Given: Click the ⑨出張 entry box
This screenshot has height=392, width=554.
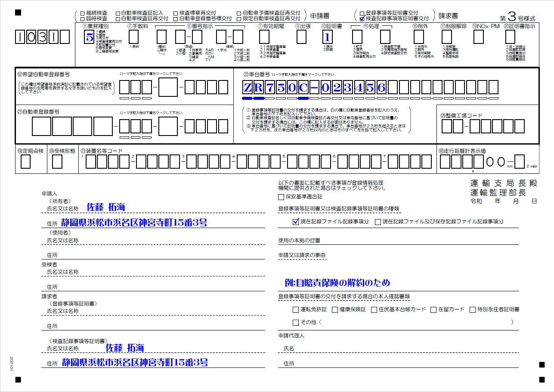Looking at the screenshot, I should coord(302,37).
